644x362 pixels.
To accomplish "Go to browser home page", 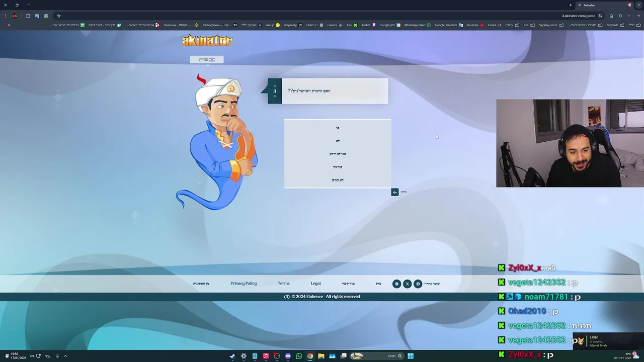I will coord(611,16).
